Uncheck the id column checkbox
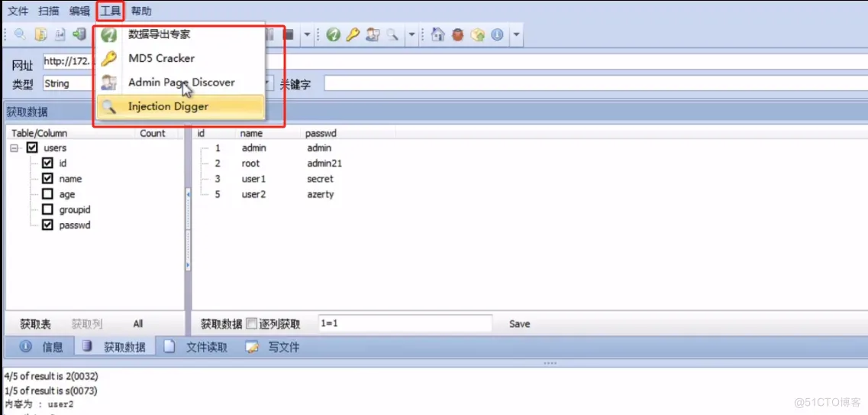This screenshot has width=868, height=415. coord(47,164)
